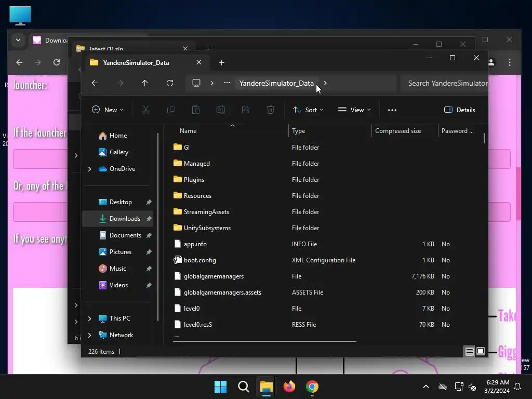Open Videos in the navigation pane
Viewport: 532px width, 399px height.
pos(118,285)
